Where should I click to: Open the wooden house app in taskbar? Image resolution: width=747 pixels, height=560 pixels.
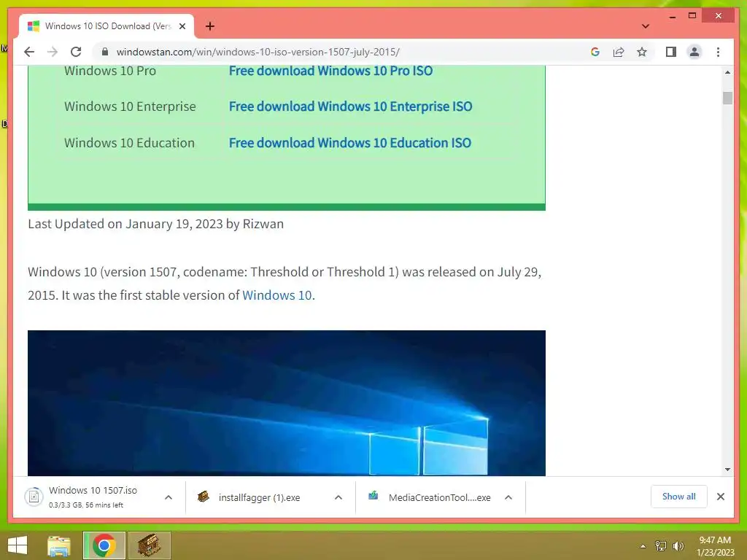pyautogui.click(x=149, y=545)
